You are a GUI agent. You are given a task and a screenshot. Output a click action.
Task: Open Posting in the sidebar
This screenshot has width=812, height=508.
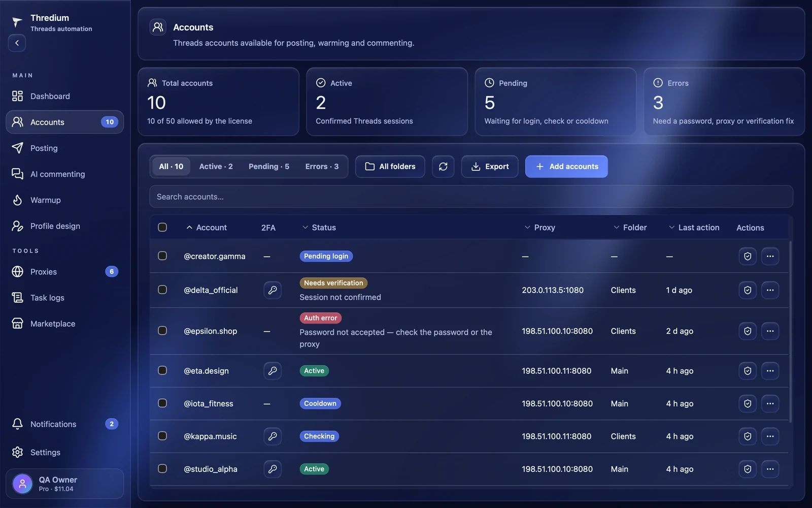pyautogui.click(x=64, y=148)
